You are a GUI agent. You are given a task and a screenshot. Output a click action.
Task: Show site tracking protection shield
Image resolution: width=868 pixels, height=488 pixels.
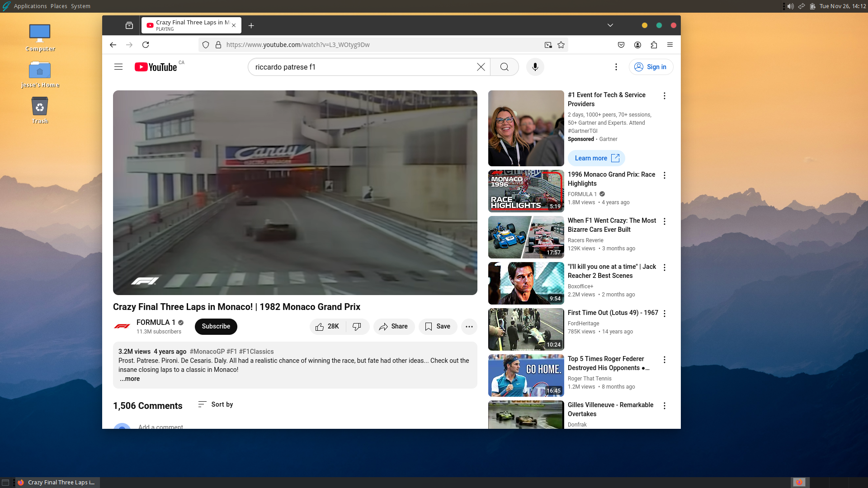pyautogui.click(x=206, y=45)
